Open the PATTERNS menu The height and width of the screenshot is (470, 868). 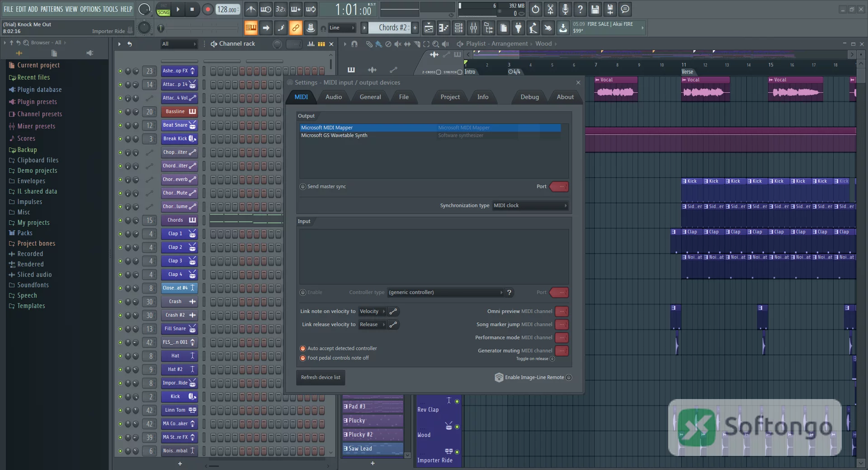tap(52, 9)
